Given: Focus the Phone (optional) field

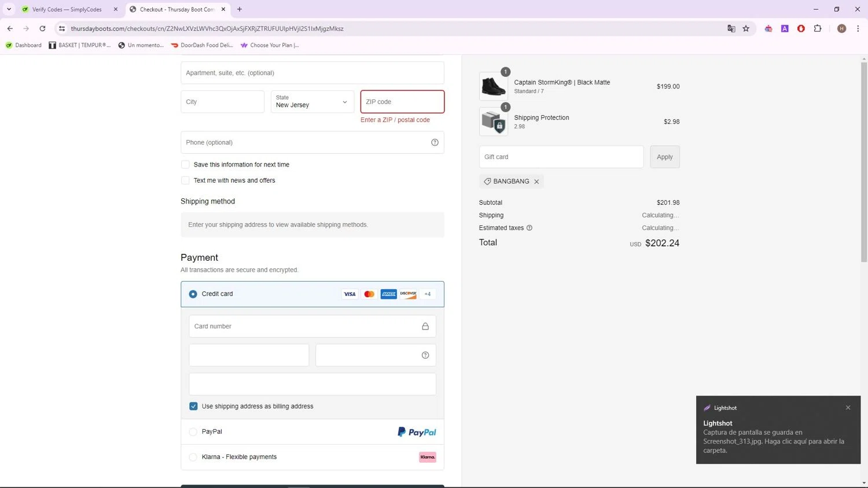Looking at the screenshot, I should [312, 142].
